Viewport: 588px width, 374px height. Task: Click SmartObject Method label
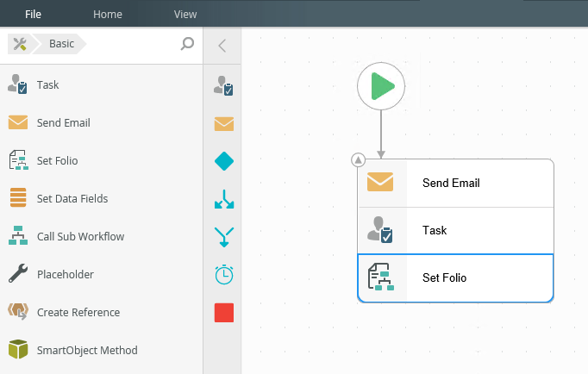click(87, 351)
